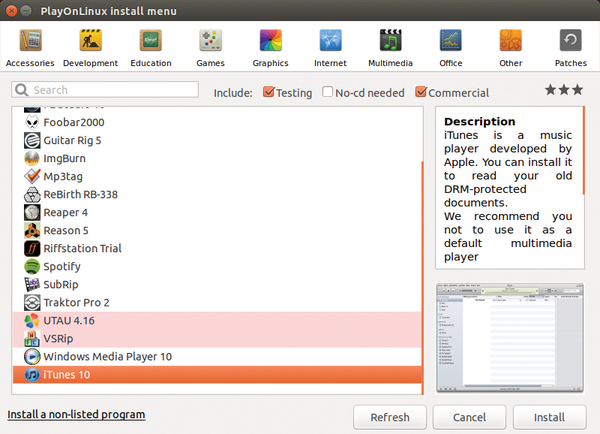The width and height of the screenshot is (600, 434).
Task: Click the program list vertical scrollbar
Action: point(422,278)
